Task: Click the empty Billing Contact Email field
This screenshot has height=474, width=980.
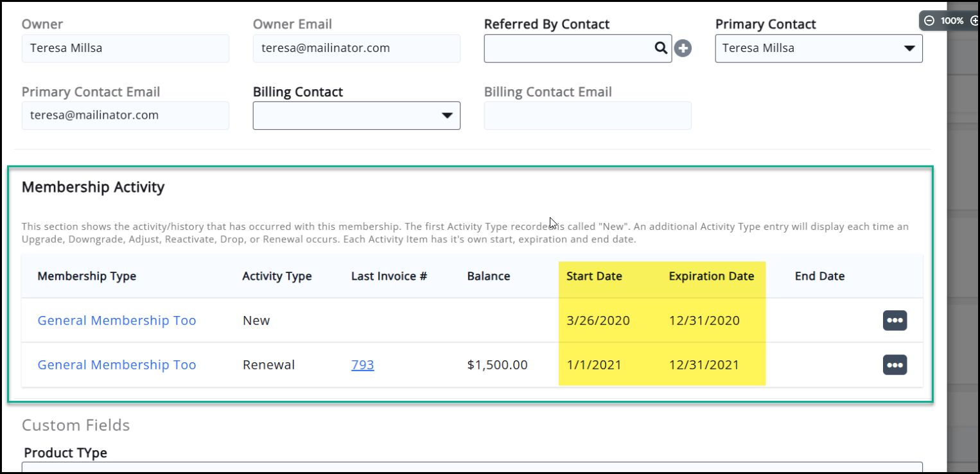Action: coord(588,116)
